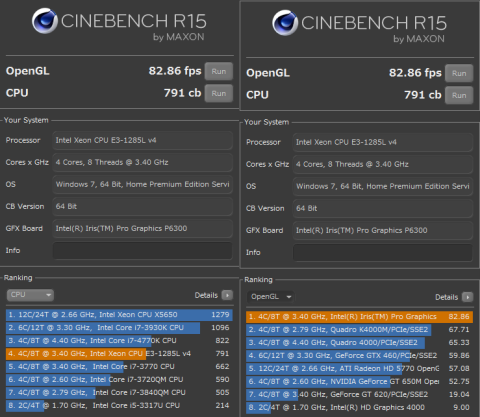This screenshot has width=480, height=417.
Task: Click the Cores x GHz field in right window
Action: 383,164
